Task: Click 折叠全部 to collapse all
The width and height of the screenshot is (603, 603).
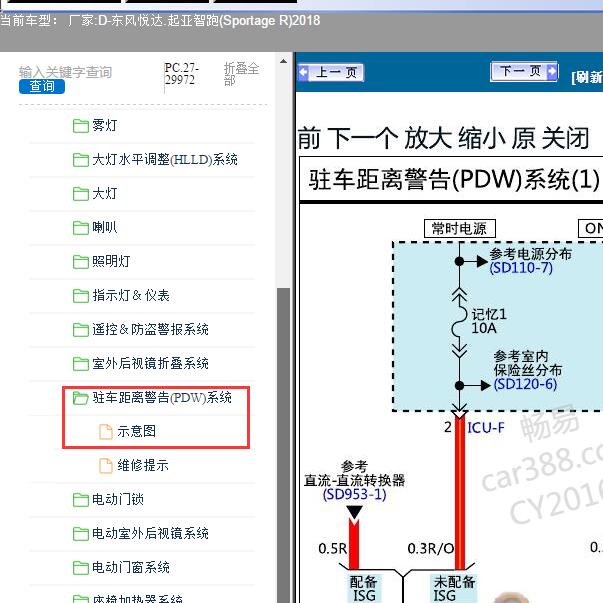Action: (x=241, y=74)
